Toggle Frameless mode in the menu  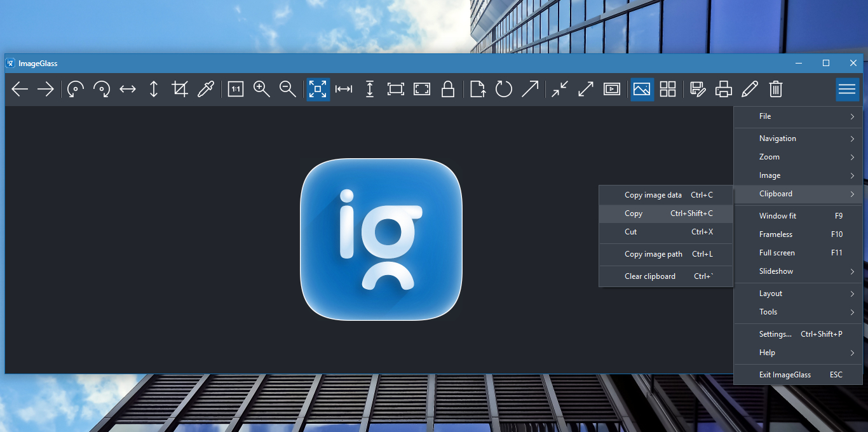(798, 234)
